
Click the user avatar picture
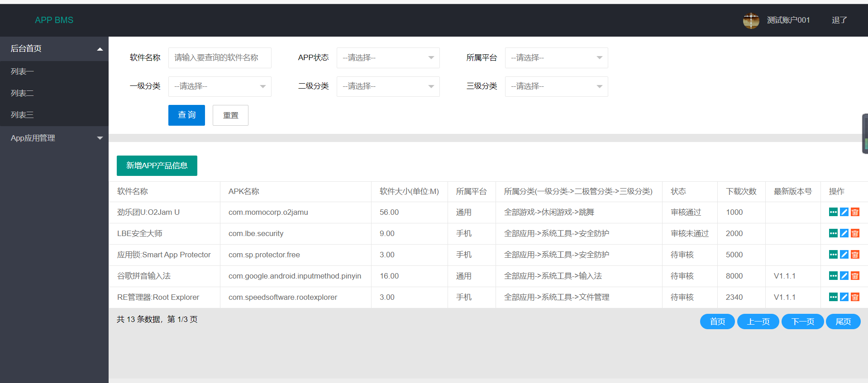click(x=751, y=20)
